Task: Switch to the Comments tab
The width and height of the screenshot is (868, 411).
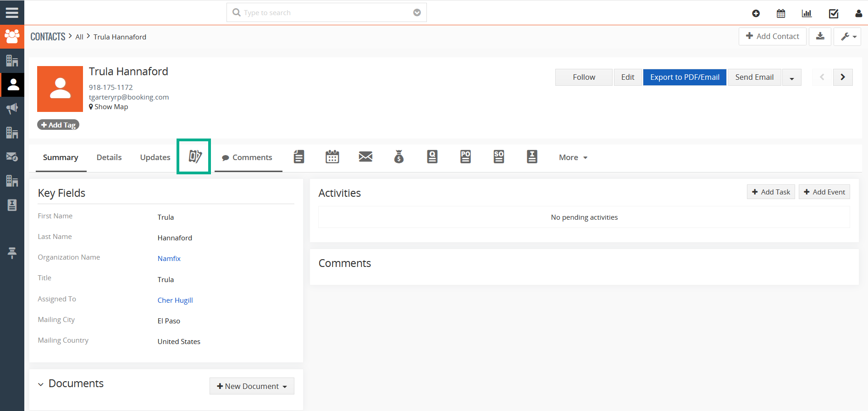Action: tap(248, 157)
